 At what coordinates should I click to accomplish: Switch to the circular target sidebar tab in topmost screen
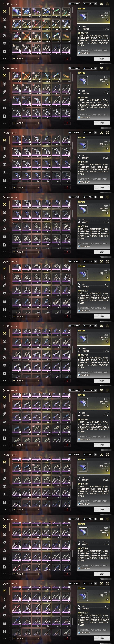pos(4,36)
